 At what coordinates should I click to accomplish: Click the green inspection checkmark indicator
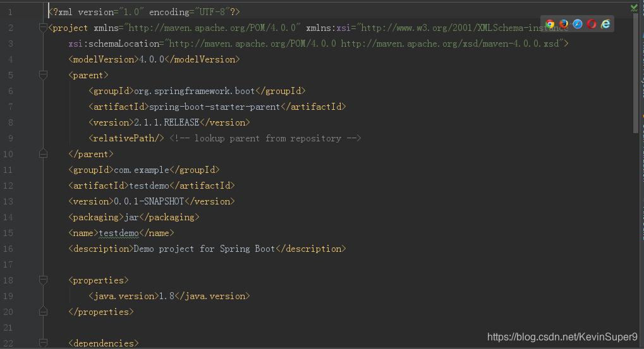pyautogui.click(x=634, y=8)
